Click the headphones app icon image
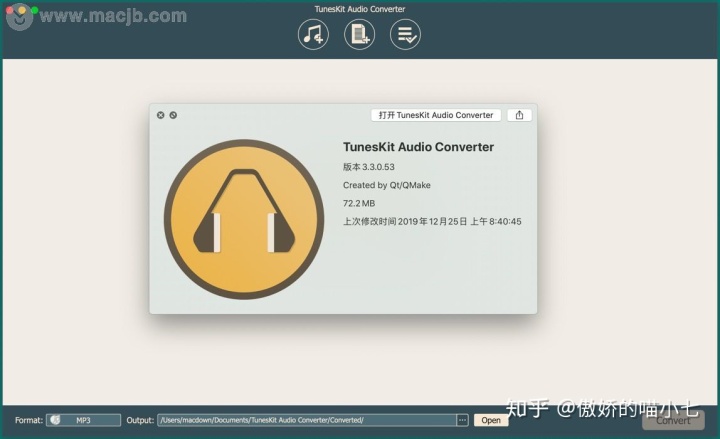 tap(244, 220)
